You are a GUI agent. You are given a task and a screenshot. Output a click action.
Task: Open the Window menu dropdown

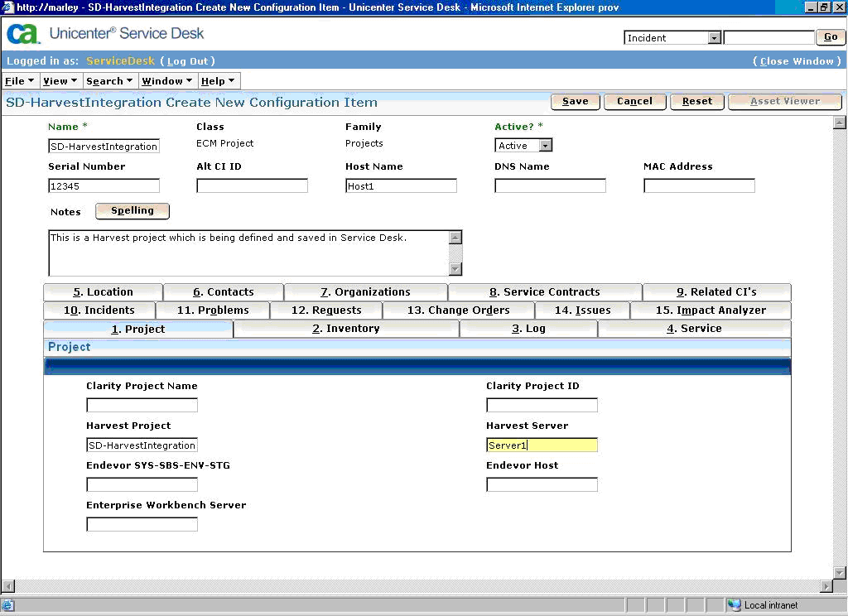point(167,81)
